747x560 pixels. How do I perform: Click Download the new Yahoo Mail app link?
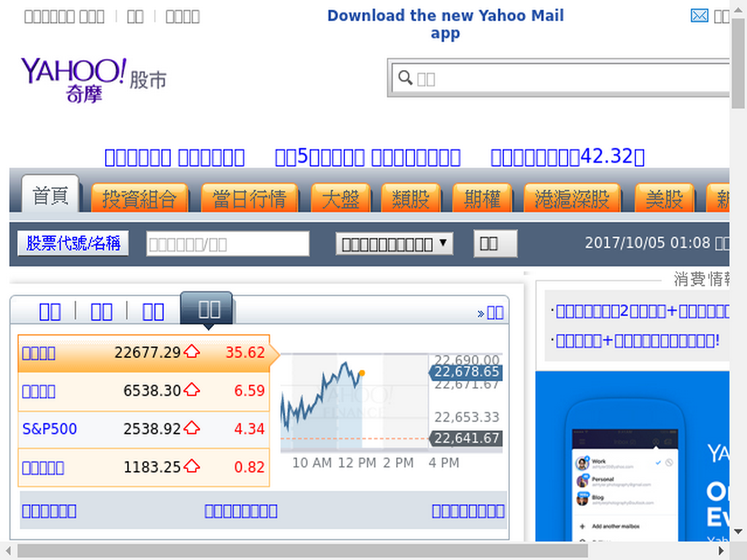pyautogui.click(x=446, y=24)
